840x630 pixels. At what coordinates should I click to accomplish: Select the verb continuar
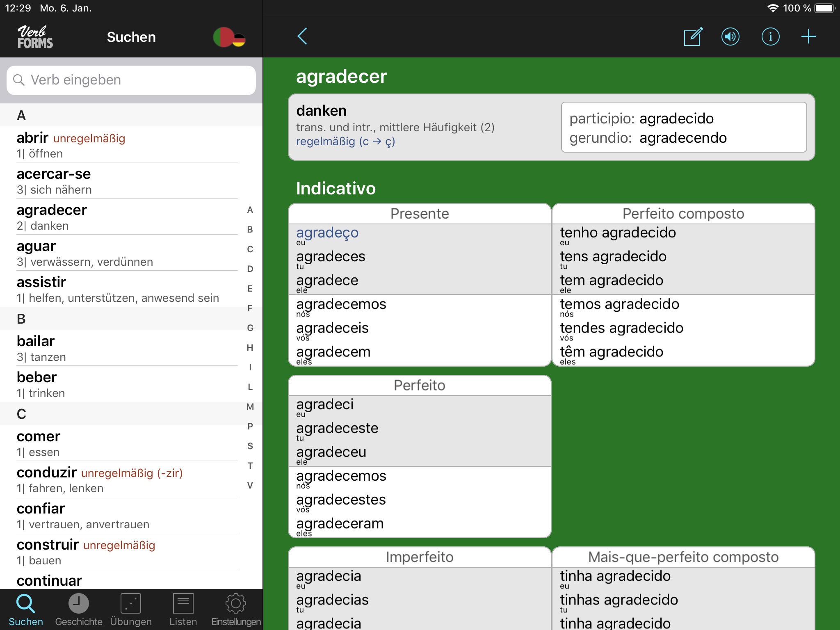tap(127, 580)
